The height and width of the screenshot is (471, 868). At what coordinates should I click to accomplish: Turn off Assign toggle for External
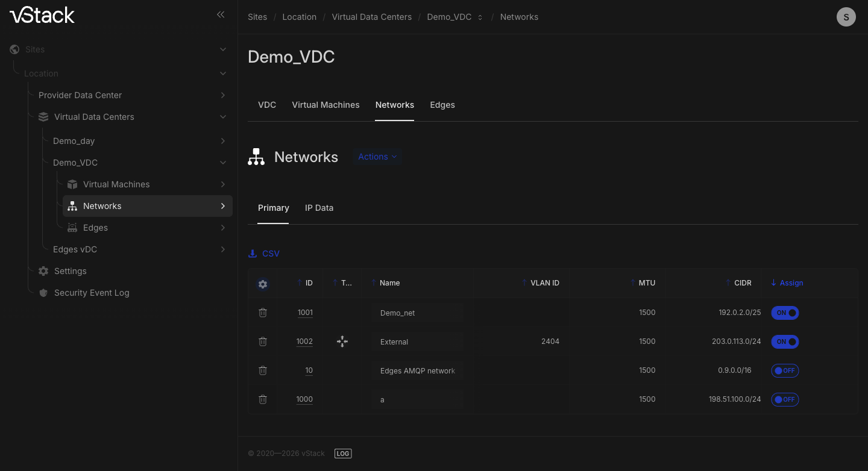[x=785, y=342]
